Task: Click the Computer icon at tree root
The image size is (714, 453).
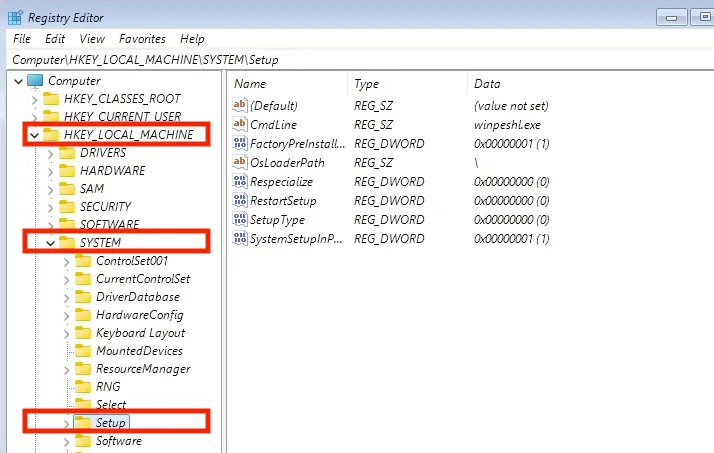Action: click(x=35, y=81)
